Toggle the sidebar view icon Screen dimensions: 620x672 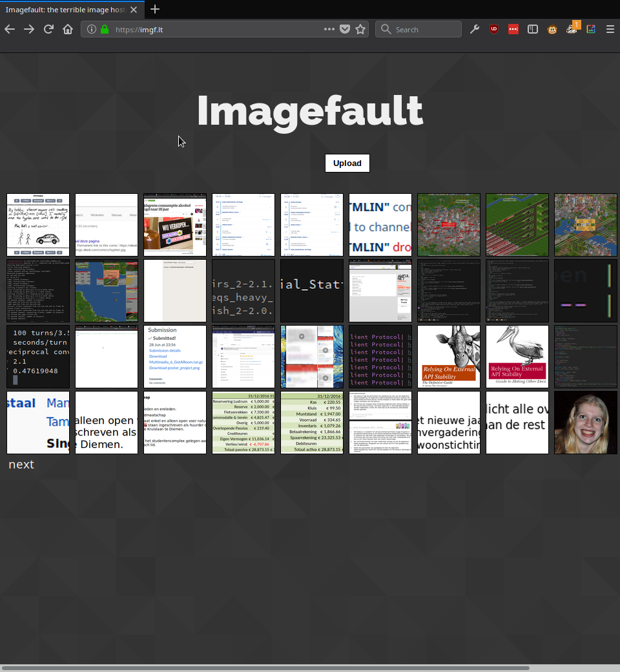(x=533, y=29)
